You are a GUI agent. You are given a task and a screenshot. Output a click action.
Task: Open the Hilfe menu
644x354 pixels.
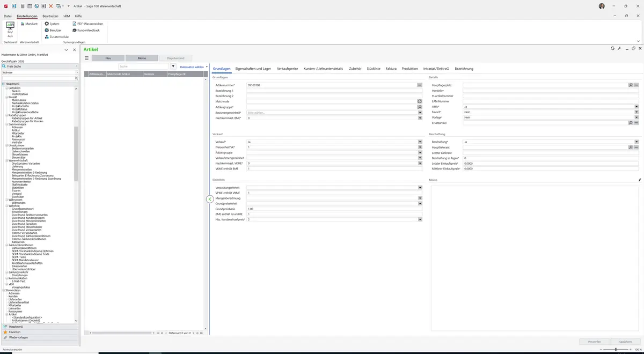[x=78, y=16]
